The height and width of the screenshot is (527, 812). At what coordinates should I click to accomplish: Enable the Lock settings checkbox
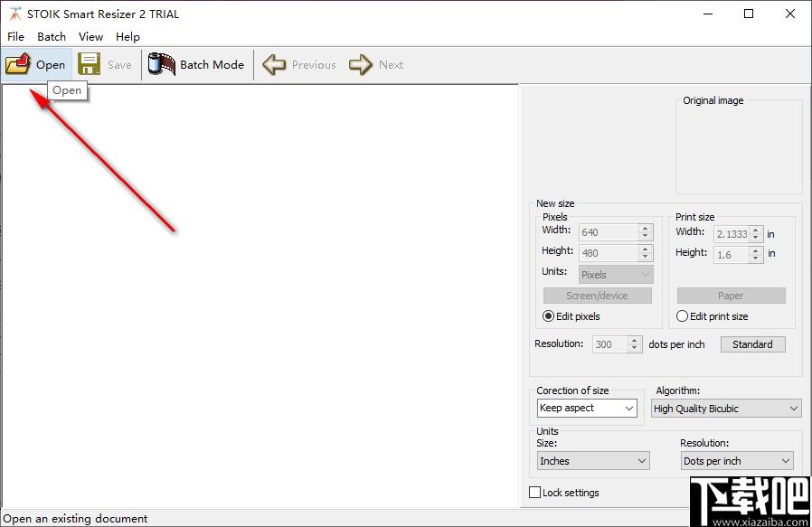(535, 493)
